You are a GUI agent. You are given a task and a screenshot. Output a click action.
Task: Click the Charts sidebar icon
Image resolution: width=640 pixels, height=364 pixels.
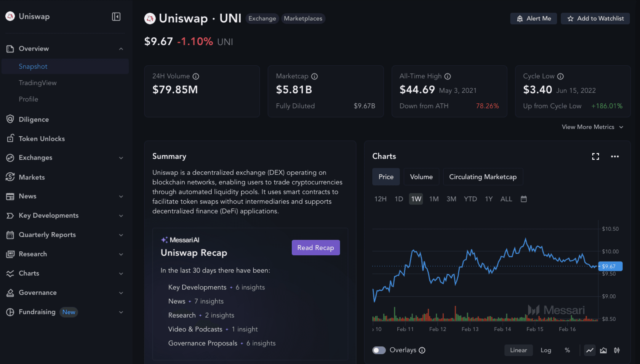pos(10,273)
